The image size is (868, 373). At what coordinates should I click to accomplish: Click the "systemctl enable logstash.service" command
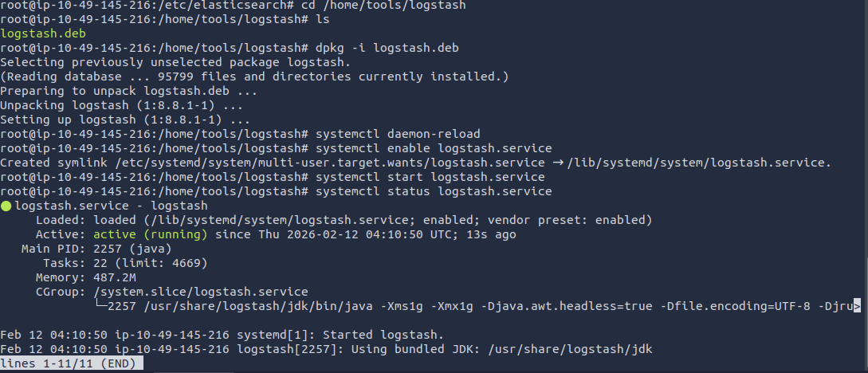pyautogui.click(x=434, y=148)
